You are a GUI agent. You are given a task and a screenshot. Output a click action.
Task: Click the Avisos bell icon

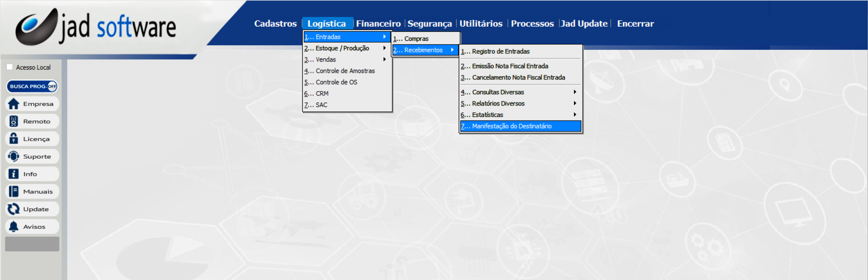pyautogui.click(x=14, y=227)
